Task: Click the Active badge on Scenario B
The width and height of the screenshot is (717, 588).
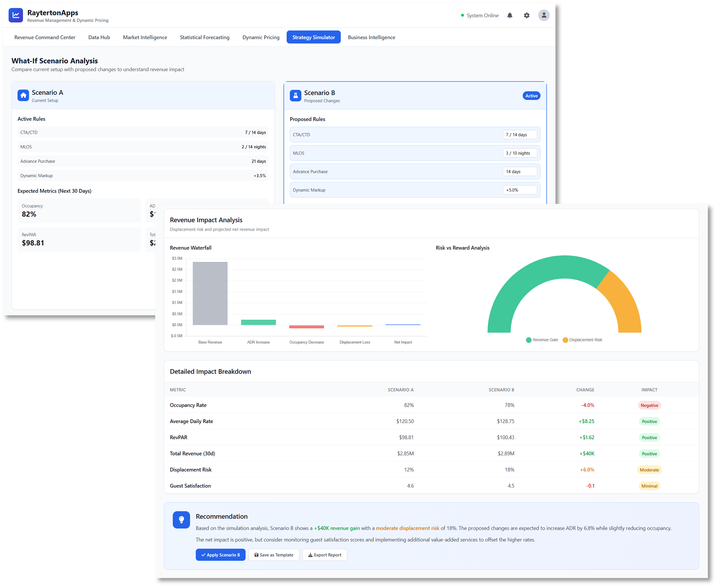Action: [531, 96]
